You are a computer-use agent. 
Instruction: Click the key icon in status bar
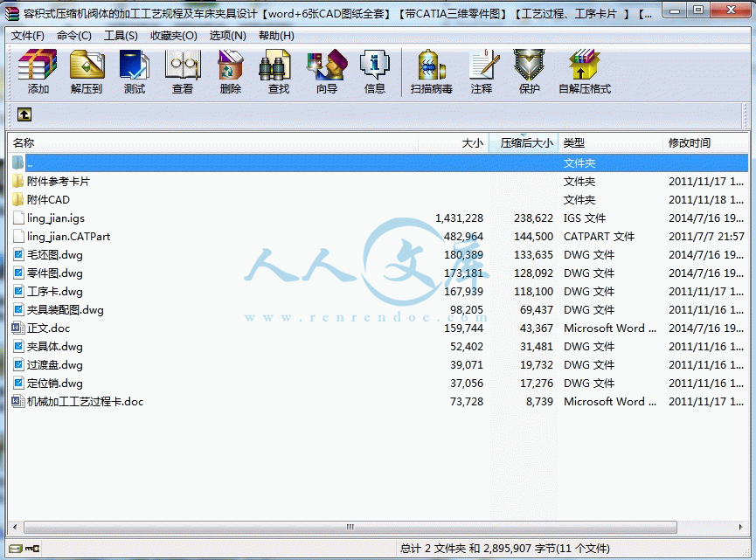32,549
